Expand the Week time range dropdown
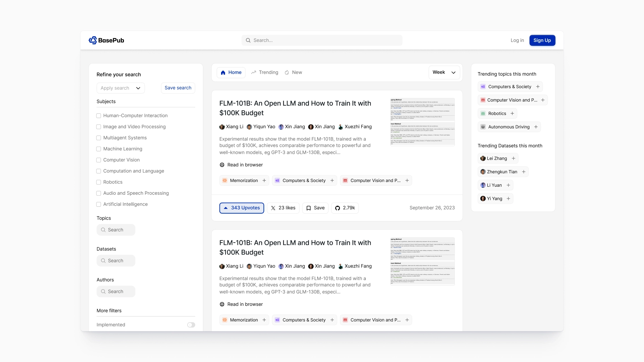Viewport: 644px width, 362px height. tap(444, 72)
